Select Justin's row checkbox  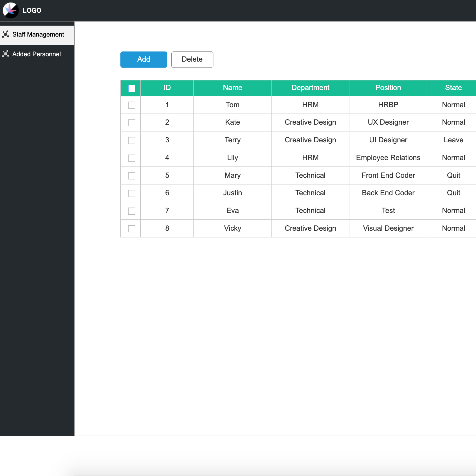pos(132,193)
